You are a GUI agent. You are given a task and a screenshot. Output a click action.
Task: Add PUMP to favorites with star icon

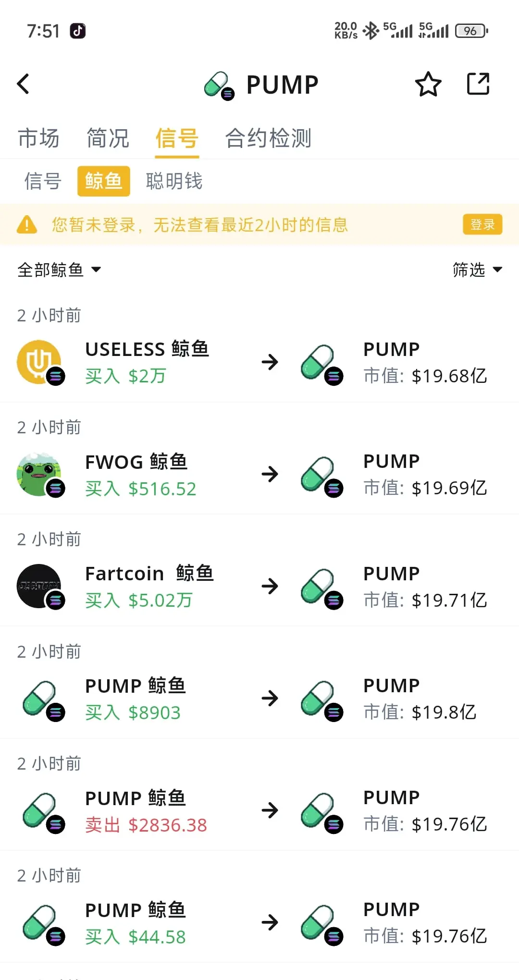tap(428, 84)
